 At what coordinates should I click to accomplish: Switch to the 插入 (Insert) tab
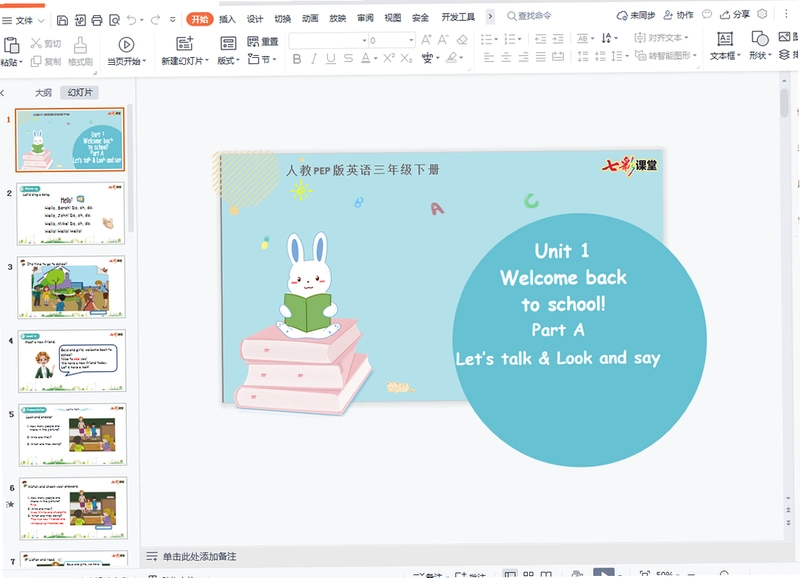click(227, 19)
